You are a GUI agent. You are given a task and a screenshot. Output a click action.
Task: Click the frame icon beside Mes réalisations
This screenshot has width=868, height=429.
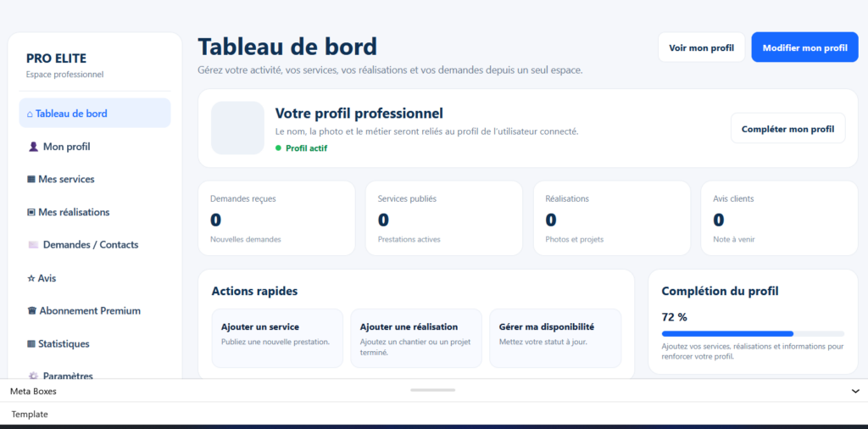pyautogui.click(x=31, y=212)
